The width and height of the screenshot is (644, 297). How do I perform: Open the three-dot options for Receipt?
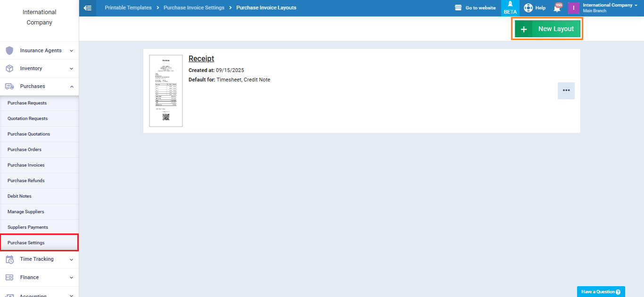[x=566, y=91]
